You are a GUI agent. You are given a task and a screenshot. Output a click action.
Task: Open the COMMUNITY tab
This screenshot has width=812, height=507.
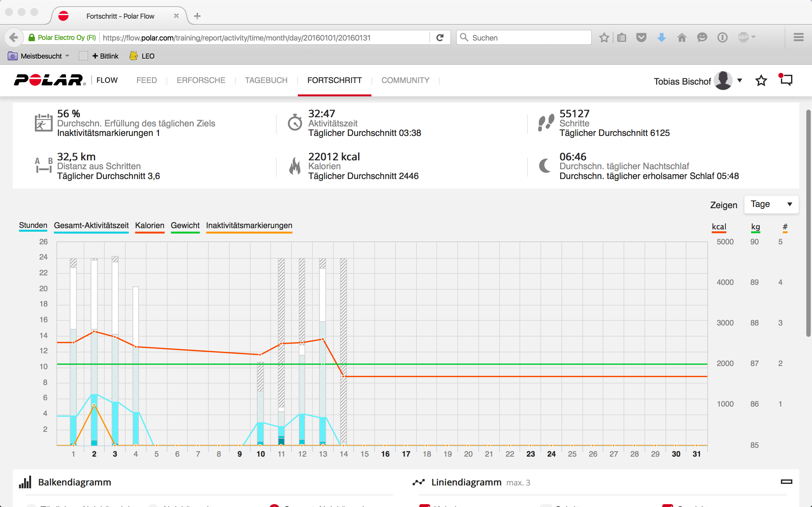pyautogui.click(x=405, y=80)
